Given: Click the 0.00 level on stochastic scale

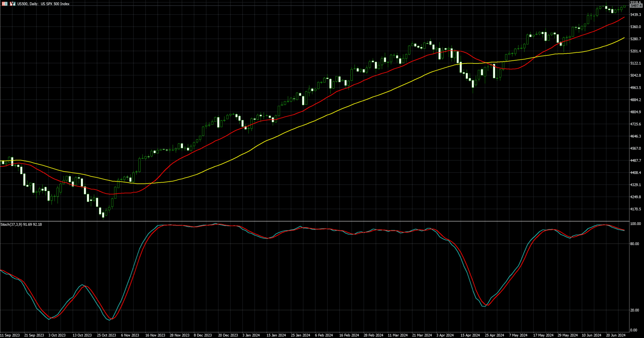Looking at the screenshot, I should pyautogui.click(x=633, y=330).
